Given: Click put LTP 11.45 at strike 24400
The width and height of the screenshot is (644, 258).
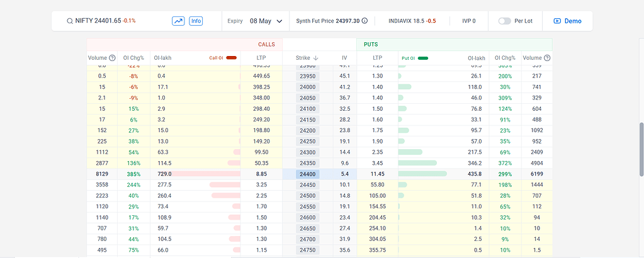Looking at the screenshot, I should pyautogui.click(x=378, y=174).
